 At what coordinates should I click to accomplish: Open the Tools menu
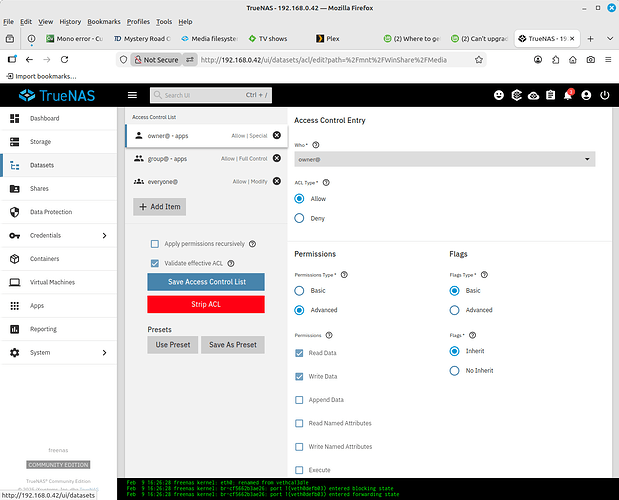164,22
